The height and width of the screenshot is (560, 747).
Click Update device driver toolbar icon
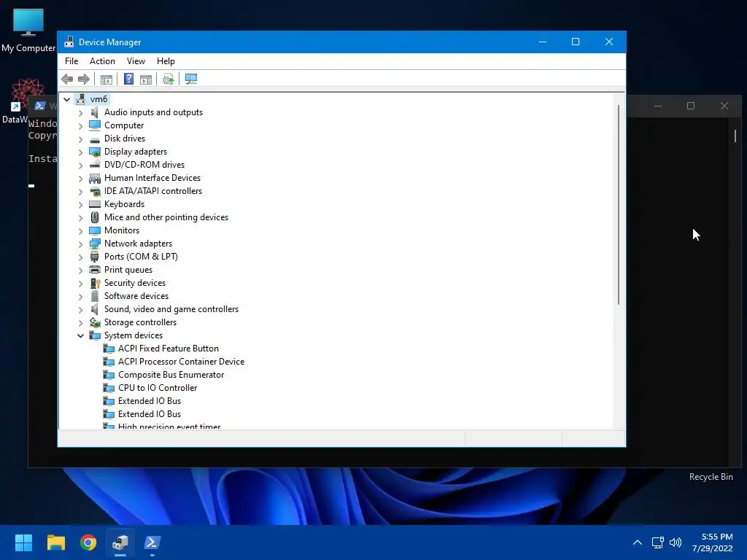pos(168,79)
